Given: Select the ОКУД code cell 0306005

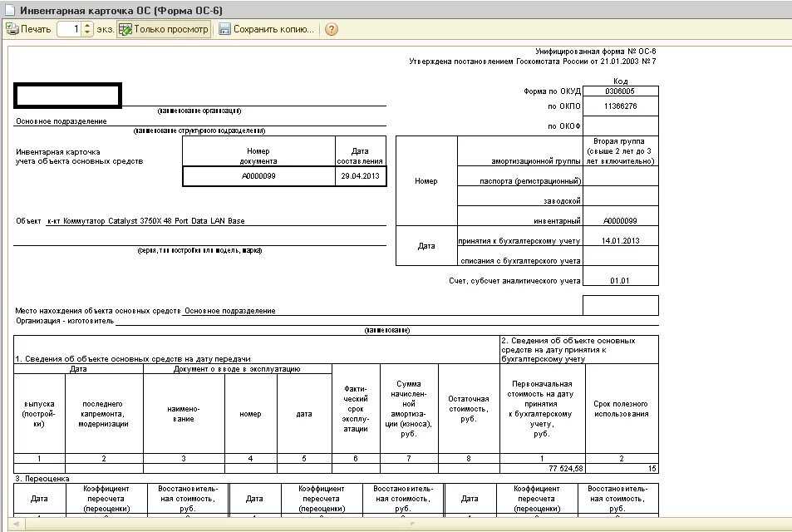Looking at the screenshot, I should (x=620, y=91).
